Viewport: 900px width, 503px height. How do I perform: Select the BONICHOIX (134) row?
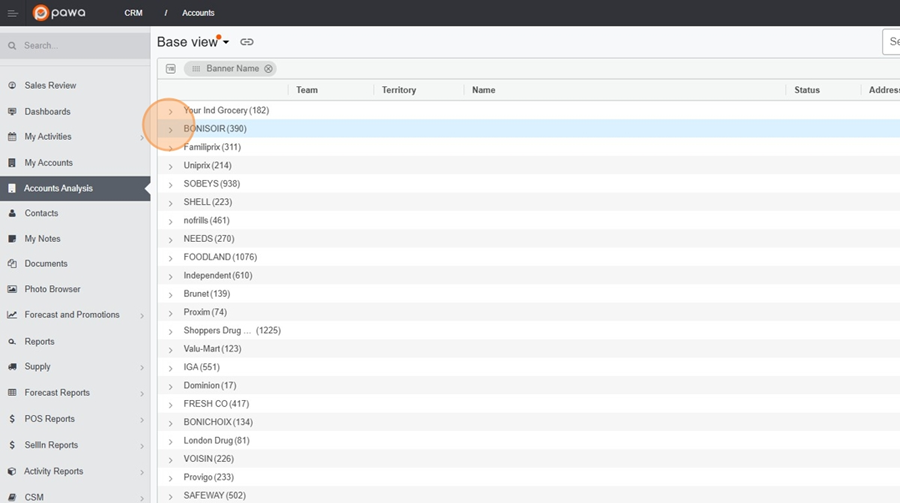(x=529, y=423)
